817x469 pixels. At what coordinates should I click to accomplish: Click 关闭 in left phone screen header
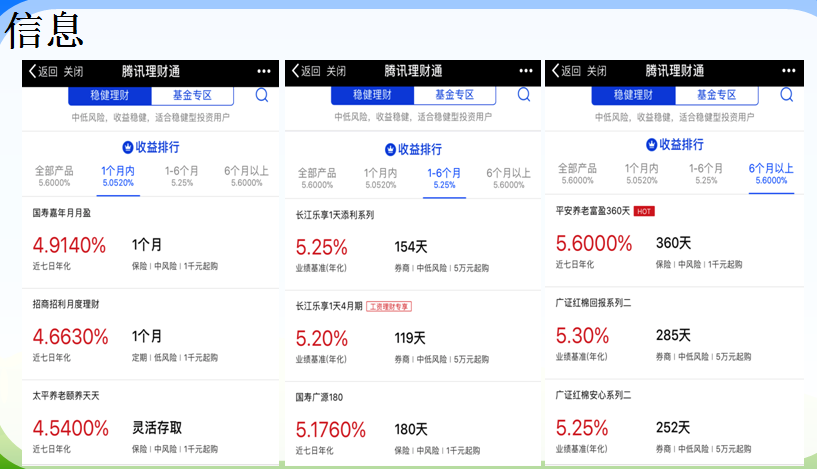73,71
